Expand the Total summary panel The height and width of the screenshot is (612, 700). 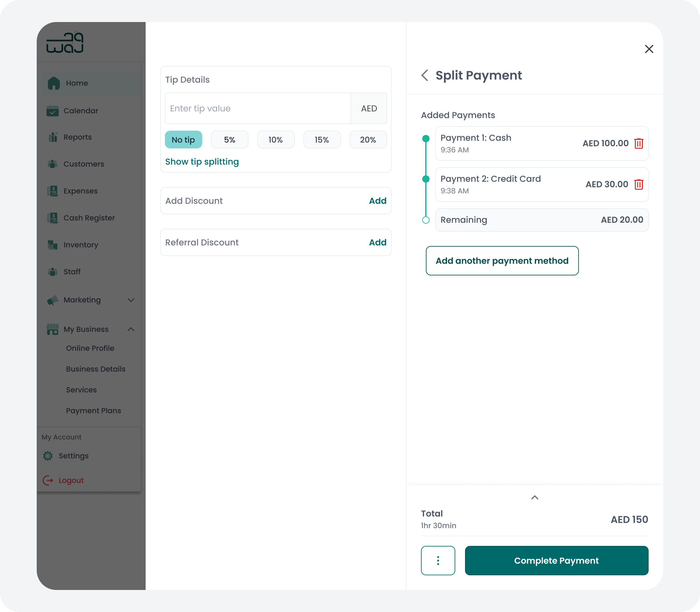(534, 498)
